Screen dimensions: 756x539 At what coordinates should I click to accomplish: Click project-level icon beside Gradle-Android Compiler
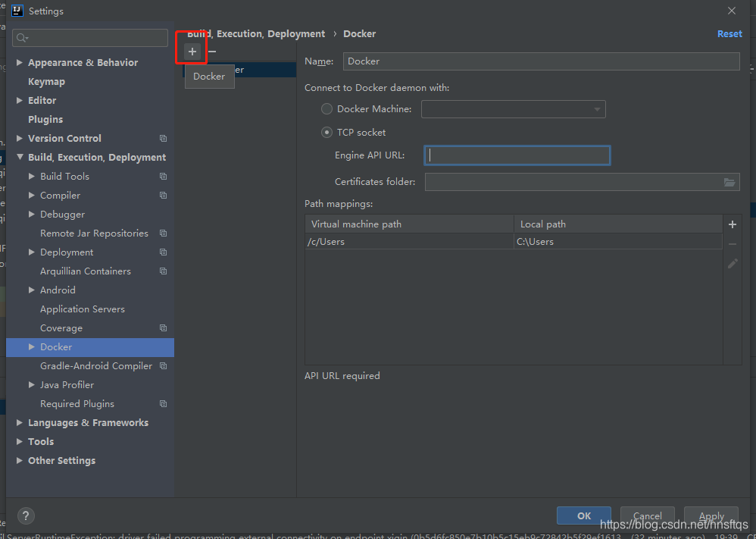[x=163, y=366]
